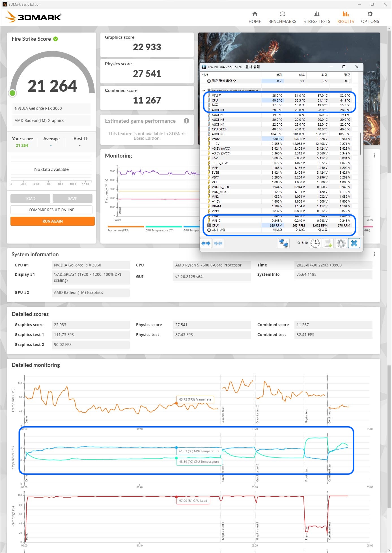Click the Graphics test 1 FPS value
392x553 pixels.
point(91,335)
